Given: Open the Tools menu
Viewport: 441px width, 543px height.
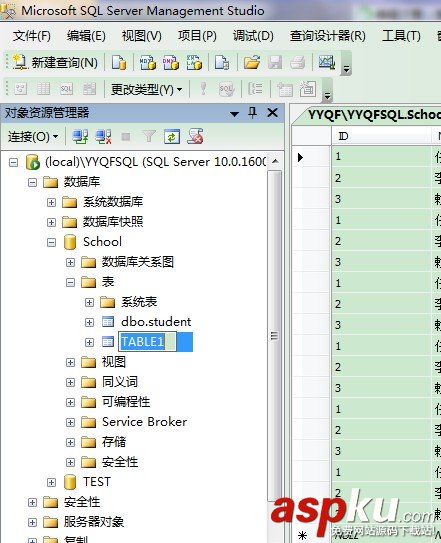Looking at the screenshot, I should (x=401, y=36).
